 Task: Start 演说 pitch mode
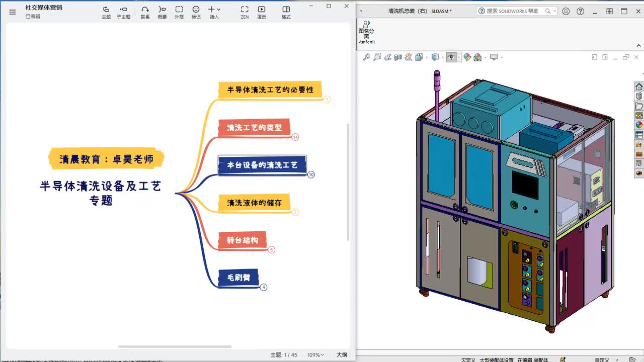click(262, 13)
